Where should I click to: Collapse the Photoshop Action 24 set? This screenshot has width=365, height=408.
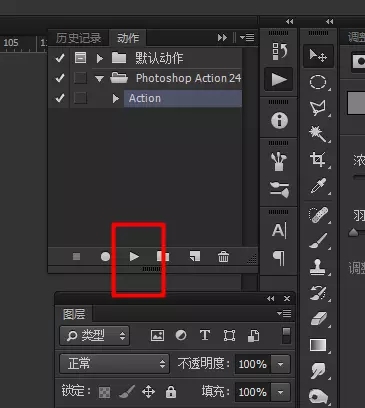click(x=99, y=79)
